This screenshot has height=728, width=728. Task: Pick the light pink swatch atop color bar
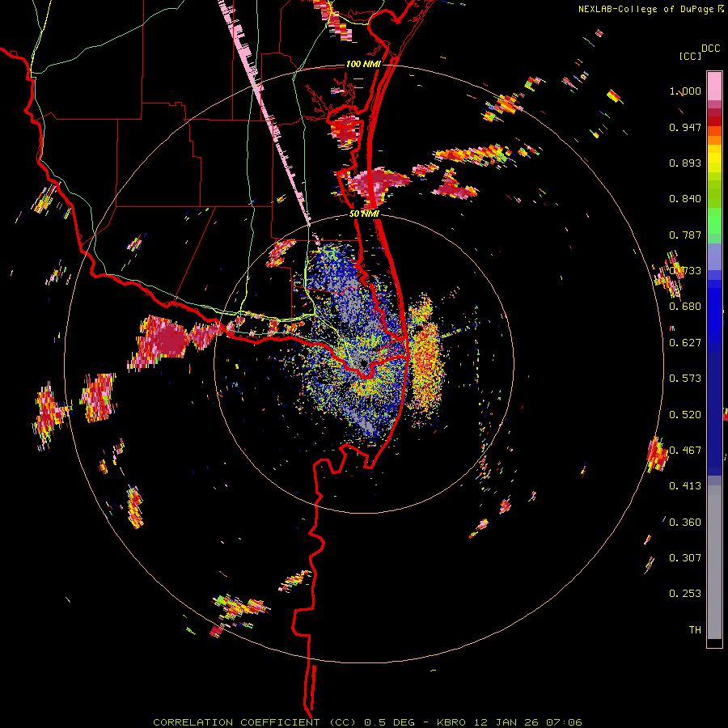click(x=714, y=86)
